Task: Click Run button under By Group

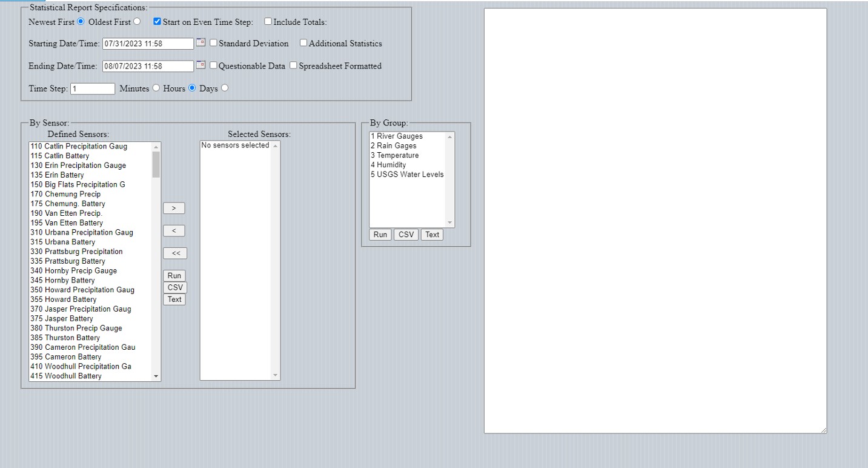Action: click(380, 235)
